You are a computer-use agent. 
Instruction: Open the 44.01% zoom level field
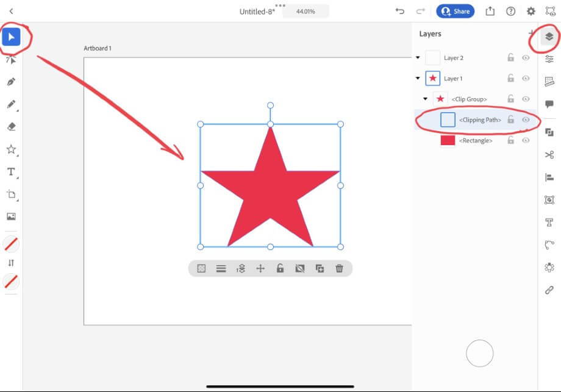click(306, 12)
